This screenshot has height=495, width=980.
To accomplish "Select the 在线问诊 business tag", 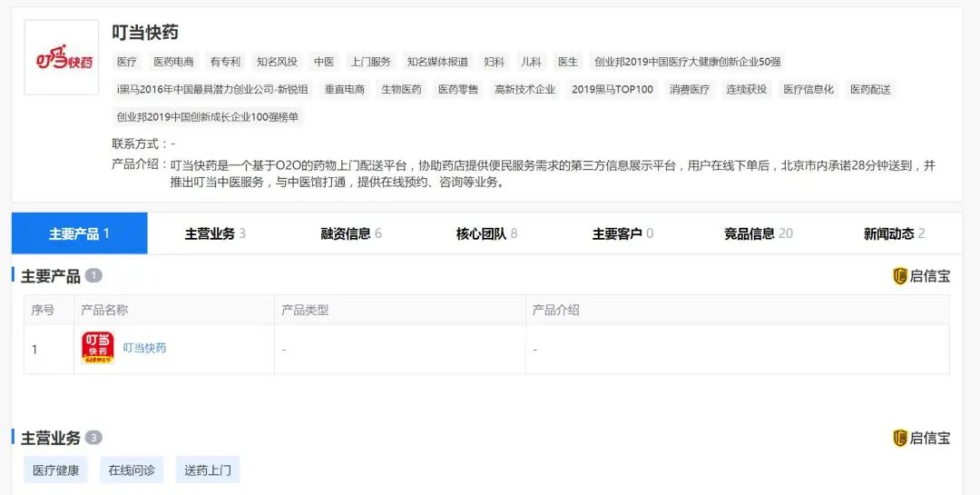I will (132, 470).
